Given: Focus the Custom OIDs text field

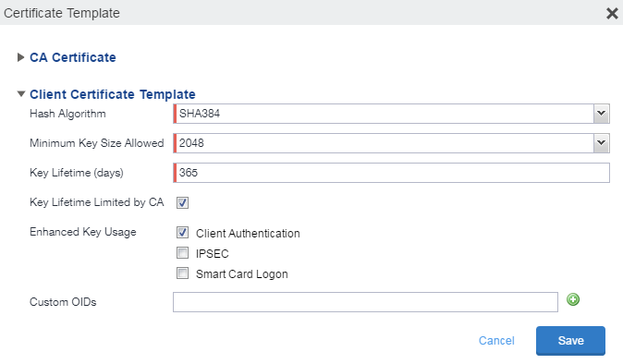Looking at the screenshot, I should pos(365,302).
